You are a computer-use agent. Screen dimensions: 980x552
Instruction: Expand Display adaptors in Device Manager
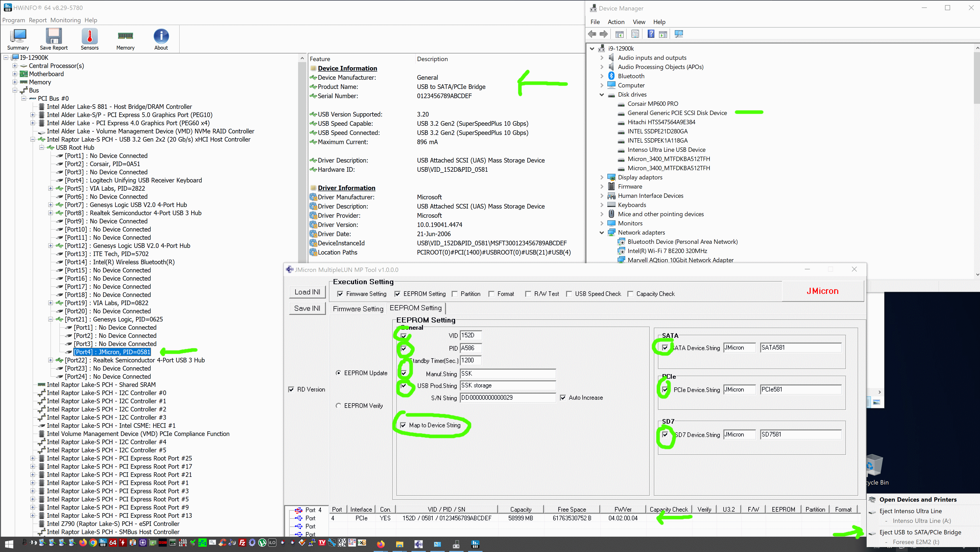click(x=602, y=177)
